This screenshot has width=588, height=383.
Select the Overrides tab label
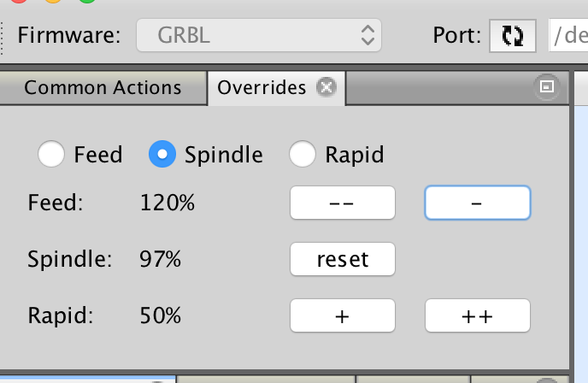click(x=262, y=87)
